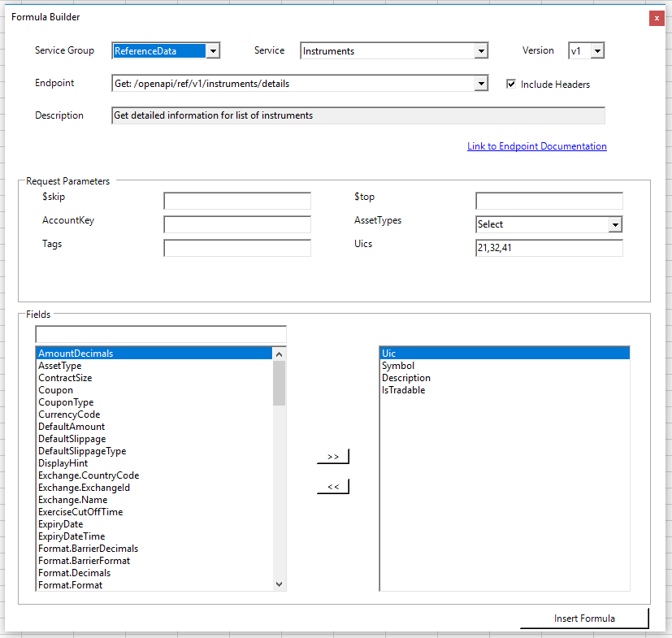Click the fields search box
The image size is (672, 638).
click(x=160, y=333)
